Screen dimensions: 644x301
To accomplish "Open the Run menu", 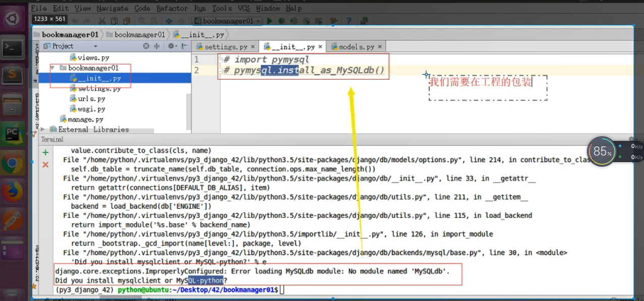I will [x=200, y=8].
